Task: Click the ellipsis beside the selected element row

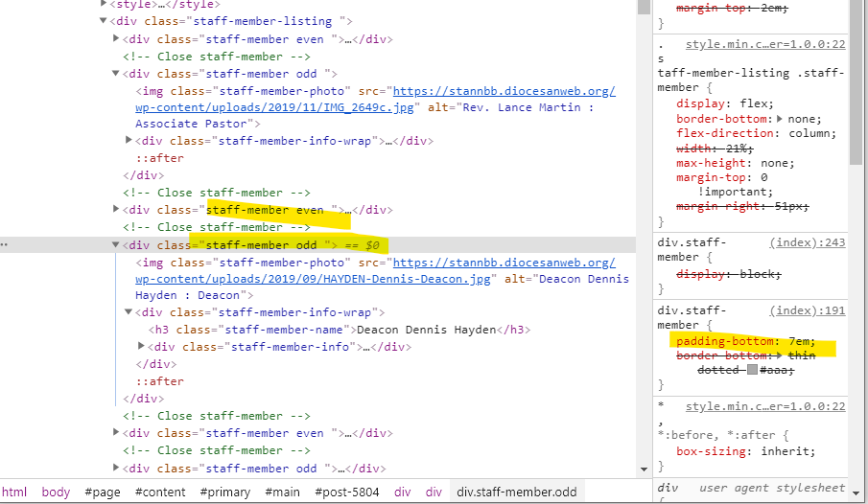Action: click(4, 245)
